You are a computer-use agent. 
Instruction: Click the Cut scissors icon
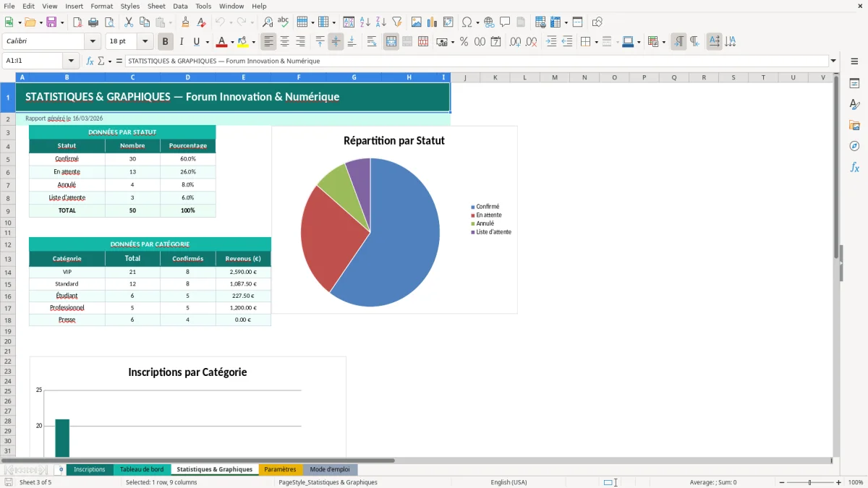[x=129, y=22]
